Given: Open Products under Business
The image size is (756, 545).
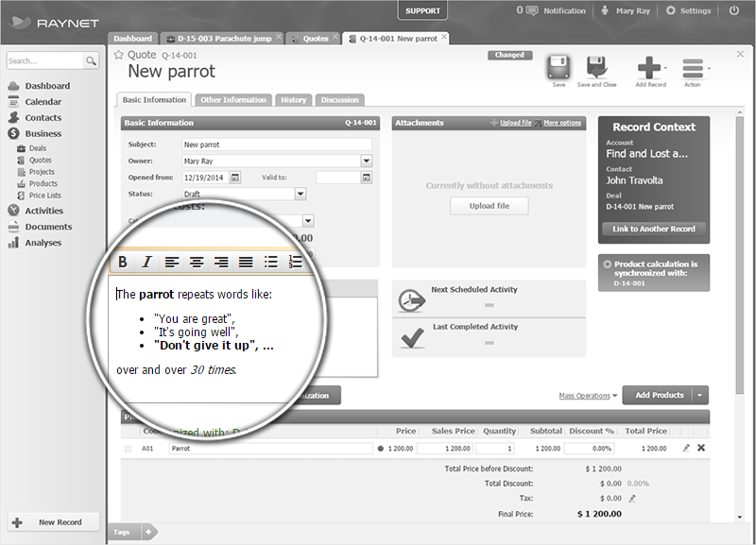Looking at the screenshot, I should [43, 183].
